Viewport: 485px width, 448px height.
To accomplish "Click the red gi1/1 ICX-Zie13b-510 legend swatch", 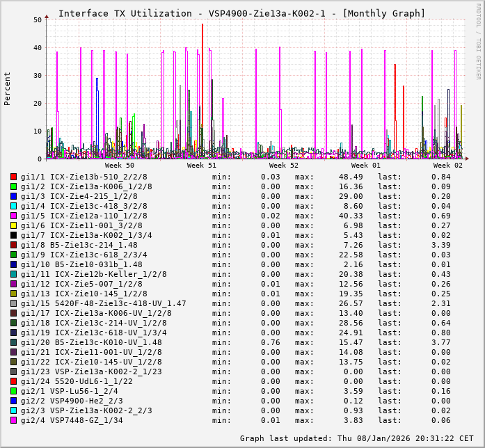I will tap(14, 177).
